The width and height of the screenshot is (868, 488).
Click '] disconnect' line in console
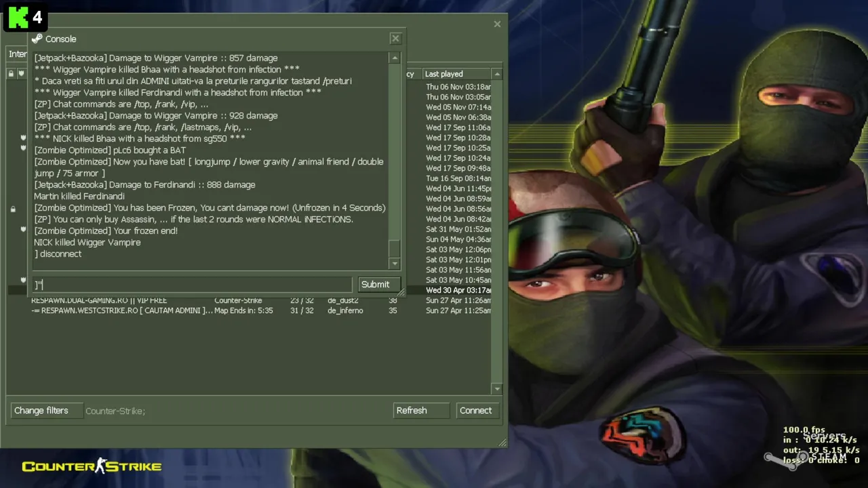[58, 254]
